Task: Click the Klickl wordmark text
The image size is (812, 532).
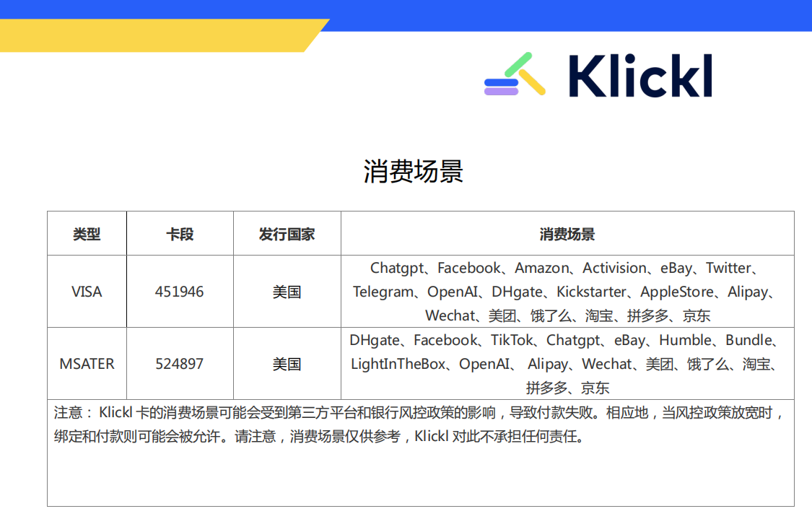Action: pyautogui.click(x=639, y=76)
